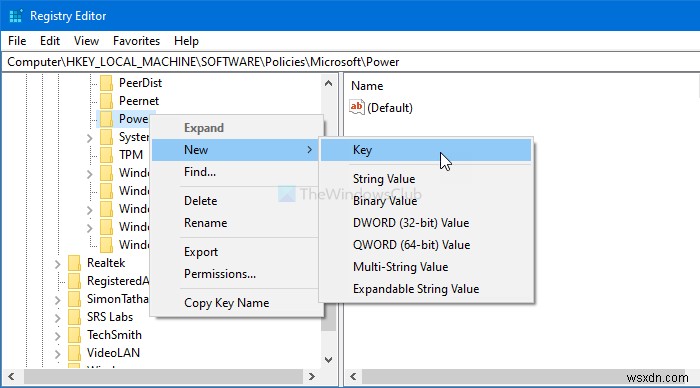Click the Realtek folder icon
700x388 pixels.
click(74, 263)
